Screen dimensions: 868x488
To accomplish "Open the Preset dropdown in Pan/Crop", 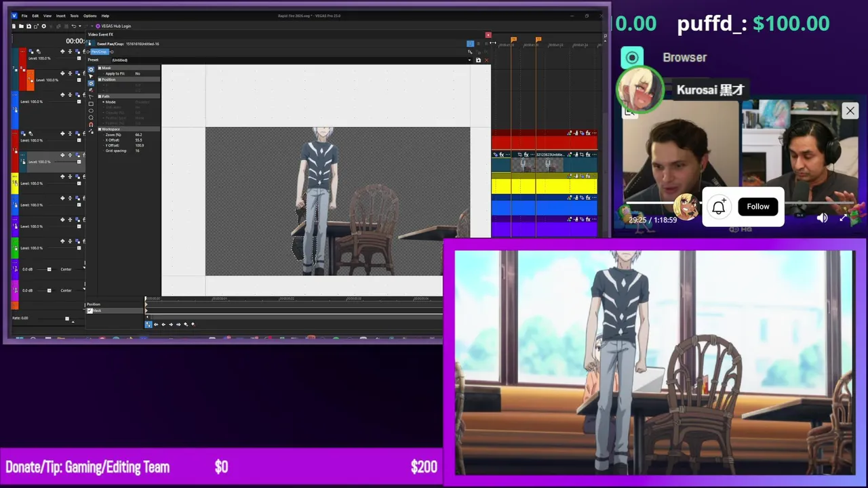I will pos(469,60).
